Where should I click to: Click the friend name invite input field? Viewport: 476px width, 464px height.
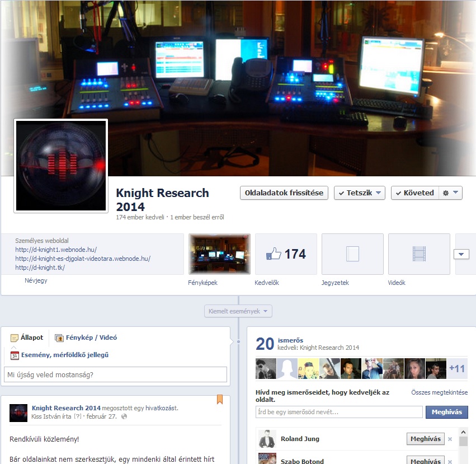[339, 412]
